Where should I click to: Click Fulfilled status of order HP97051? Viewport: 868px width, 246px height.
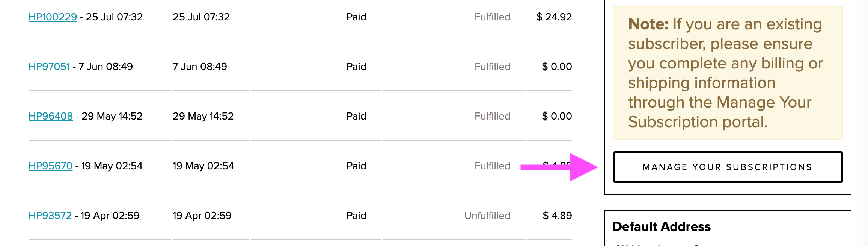[492, 67]
